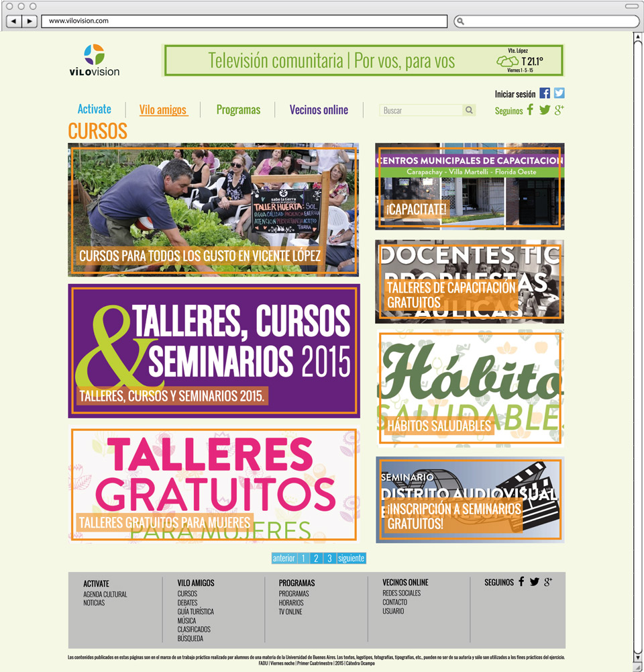Go to page 2 of the courses
The image size is (644, 672).
point(316,559)
